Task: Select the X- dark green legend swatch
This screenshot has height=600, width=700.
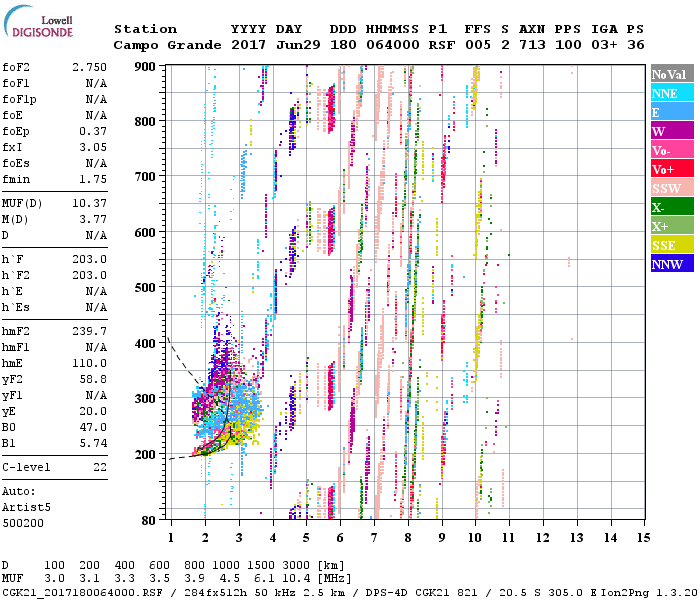Action: coord(671,207)
